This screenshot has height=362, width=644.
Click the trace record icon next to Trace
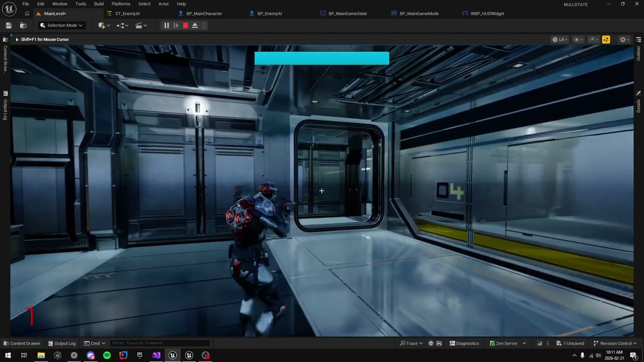click(x=431, y=343)
